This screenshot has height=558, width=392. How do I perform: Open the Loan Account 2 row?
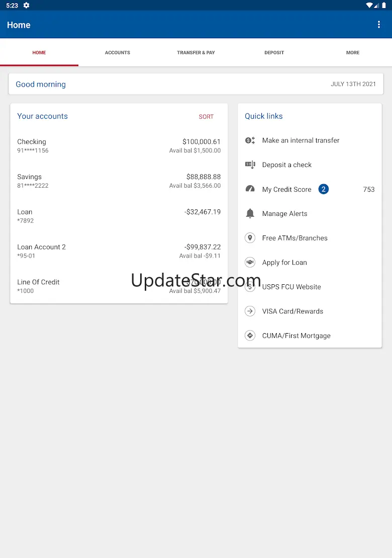click(119, 251)
